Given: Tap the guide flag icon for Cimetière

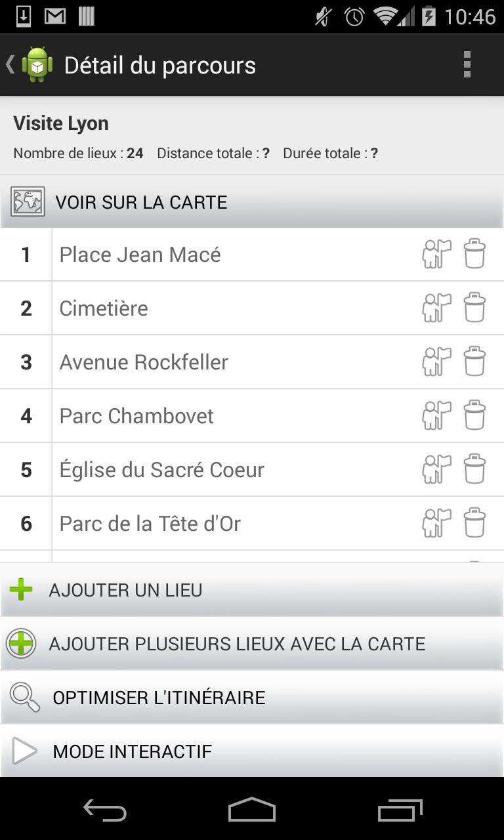Looking at the screenshot, I should (x=437, y=308).
